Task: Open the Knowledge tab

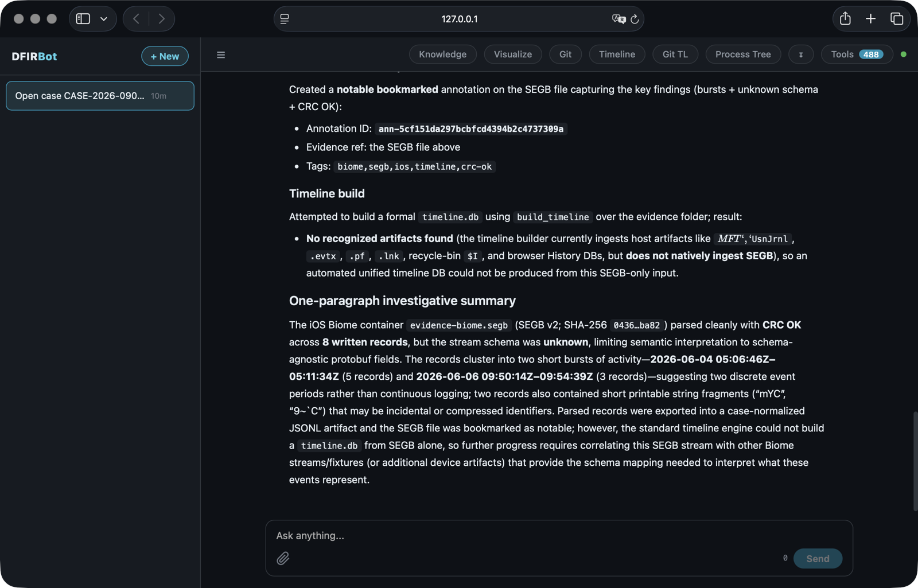Action: (x=442, y=54)
